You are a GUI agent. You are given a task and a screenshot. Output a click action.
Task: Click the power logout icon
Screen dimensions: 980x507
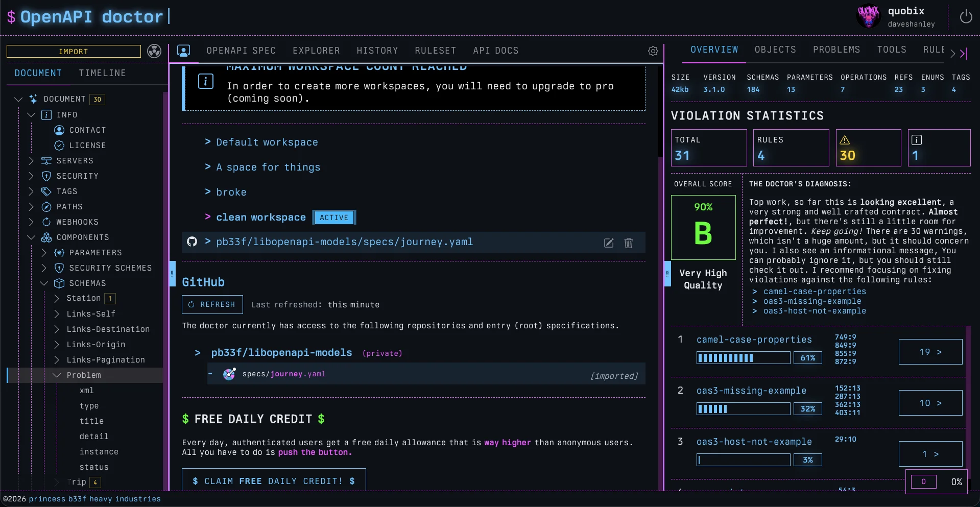coord(966,17)
